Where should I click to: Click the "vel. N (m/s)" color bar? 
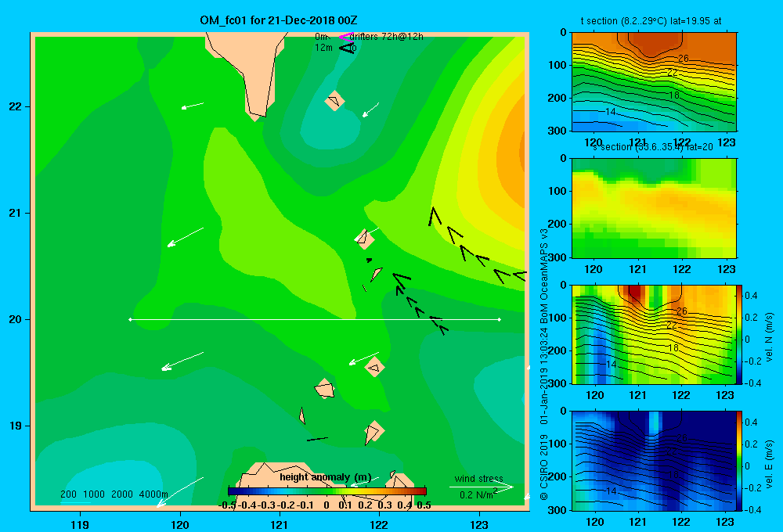[x=739, y=334]
